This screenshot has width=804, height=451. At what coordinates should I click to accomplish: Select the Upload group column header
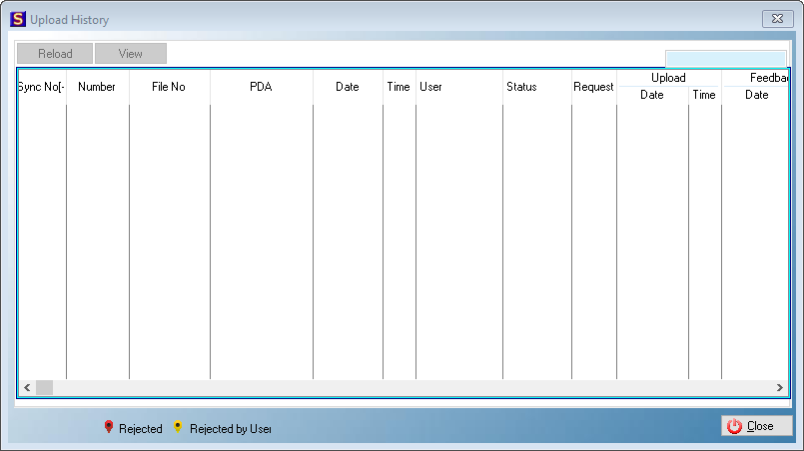668,78
